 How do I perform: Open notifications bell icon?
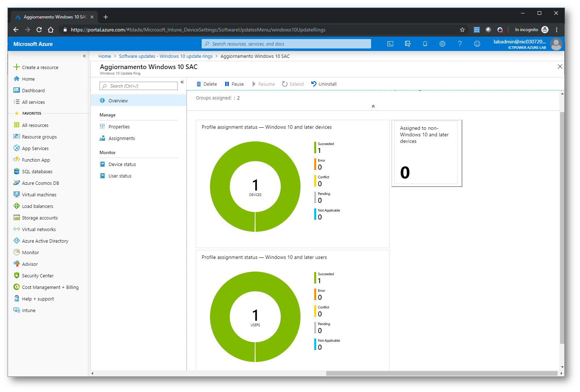click(425, 44)
